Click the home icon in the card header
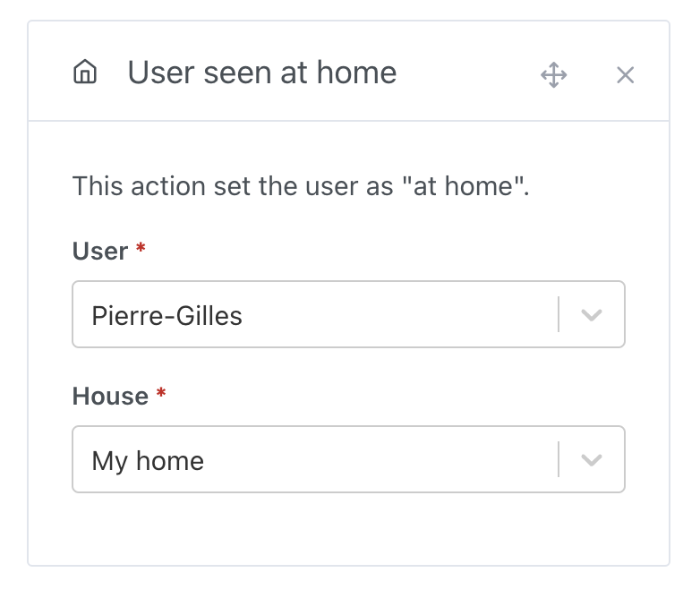Screen dimensions: 700x598 click(x=85, y=73)
